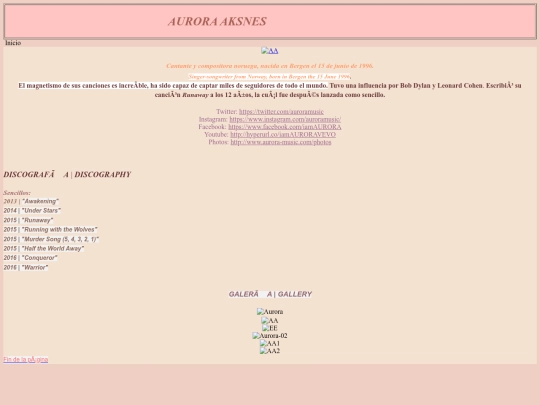Click the 'Singer-songwriter from Norway' line
This screenshot has width=540, height=405.
pos(270,76)
